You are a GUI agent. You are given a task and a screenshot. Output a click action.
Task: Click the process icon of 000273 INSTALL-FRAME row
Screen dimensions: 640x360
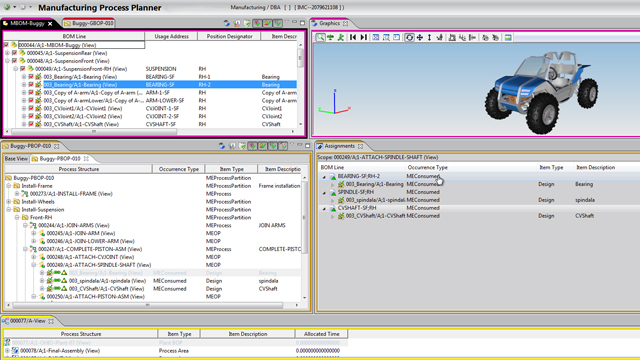click(x=24, y=194)
